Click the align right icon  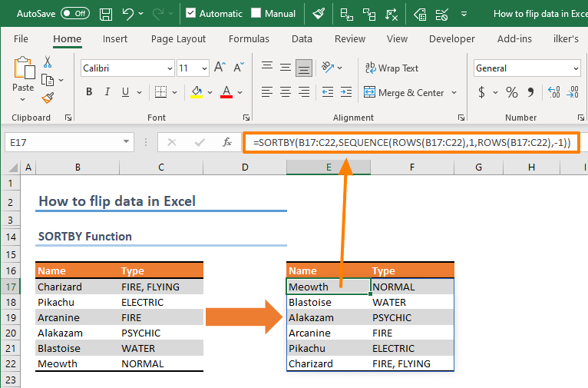tap(304, 92)
